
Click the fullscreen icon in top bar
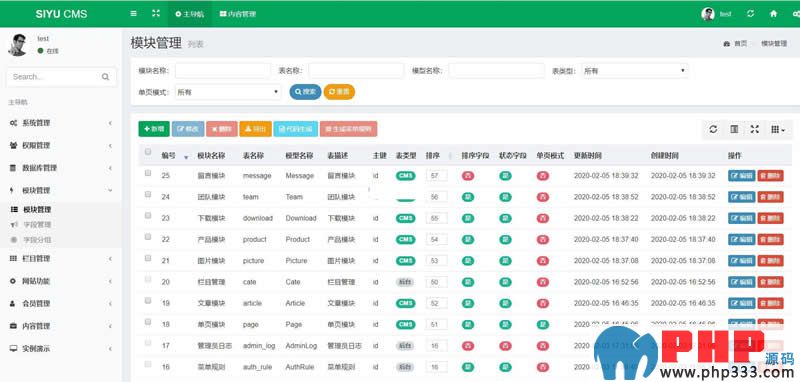(156, 14)
